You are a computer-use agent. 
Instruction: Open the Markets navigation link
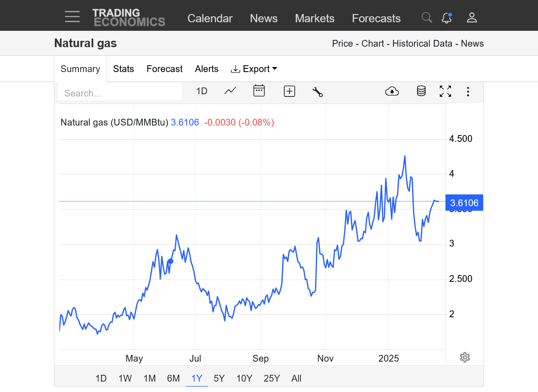coord(315,18)
